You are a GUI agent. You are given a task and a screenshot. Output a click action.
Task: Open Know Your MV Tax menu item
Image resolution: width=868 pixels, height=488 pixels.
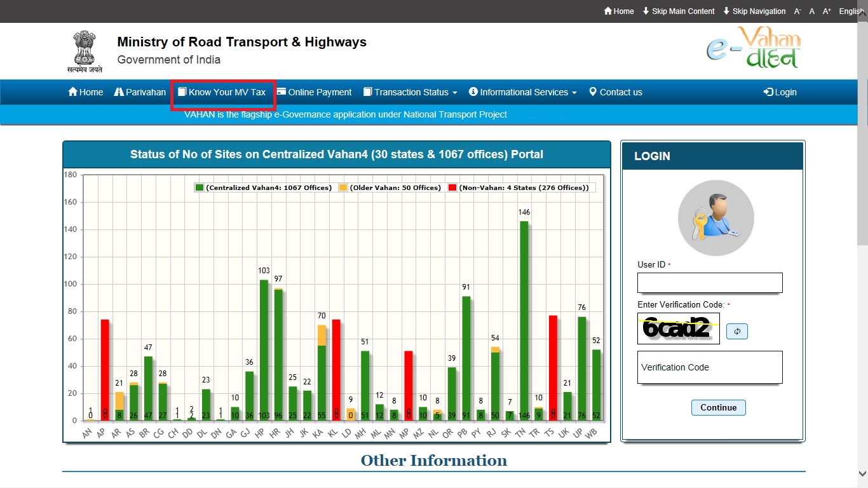point(222,92)
